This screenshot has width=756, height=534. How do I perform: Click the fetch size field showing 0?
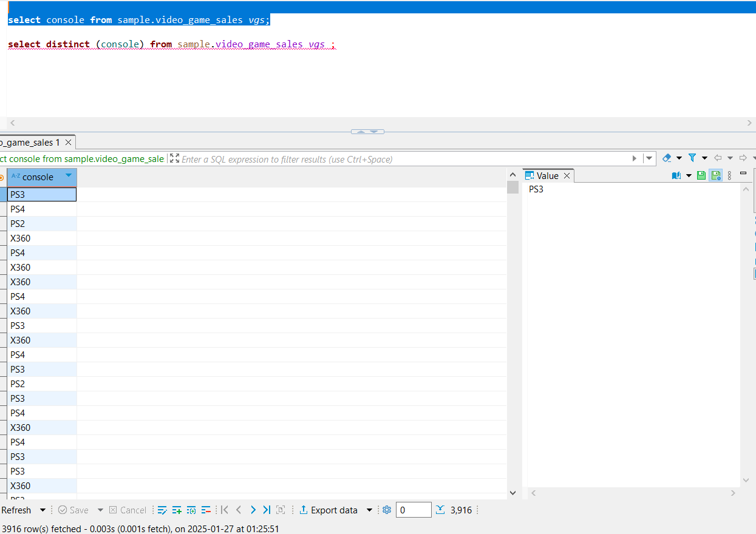414,510
